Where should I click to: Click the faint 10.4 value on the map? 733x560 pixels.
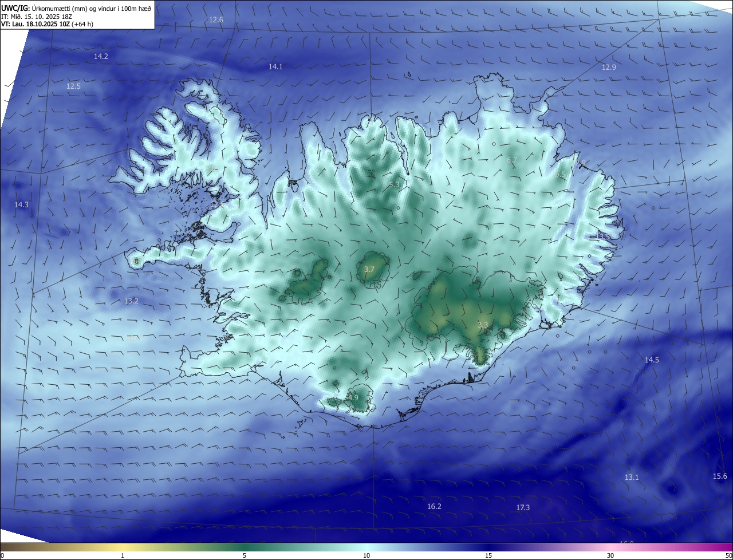tap(133, 338)
